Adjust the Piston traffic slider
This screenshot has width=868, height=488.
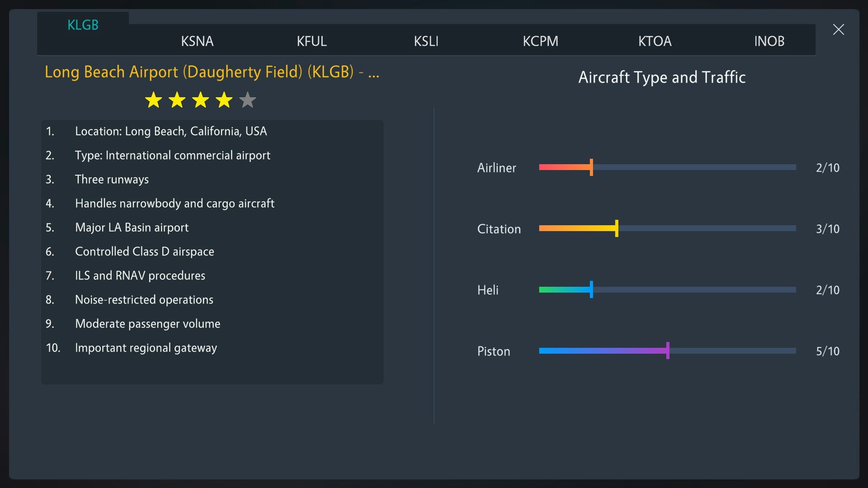click(x=667, y=351)
